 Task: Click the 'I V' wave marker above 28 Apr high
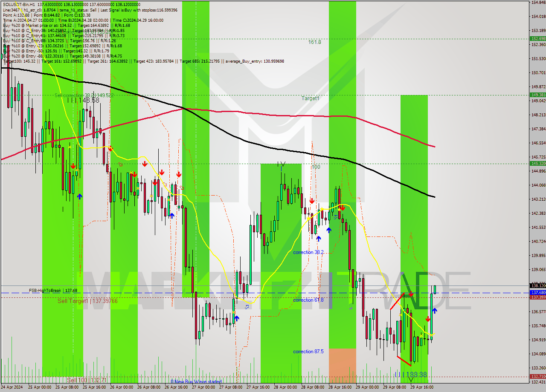point(281,164)
